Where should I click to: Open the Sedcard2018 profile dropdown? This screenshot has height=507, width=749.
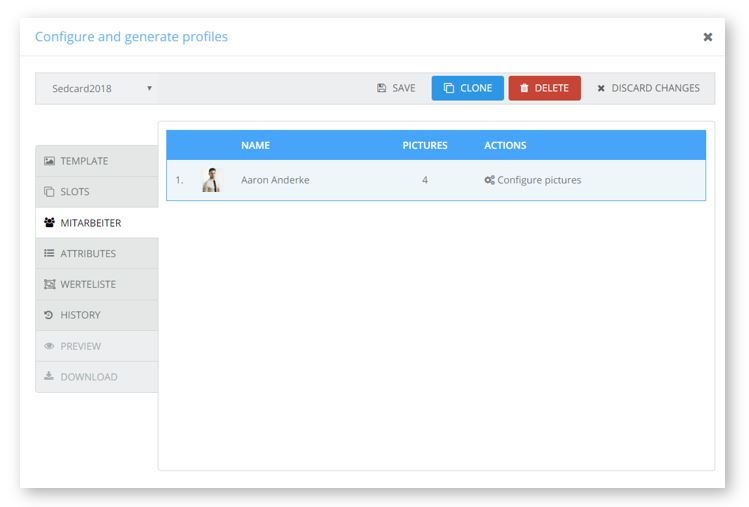tap(97, 88)
